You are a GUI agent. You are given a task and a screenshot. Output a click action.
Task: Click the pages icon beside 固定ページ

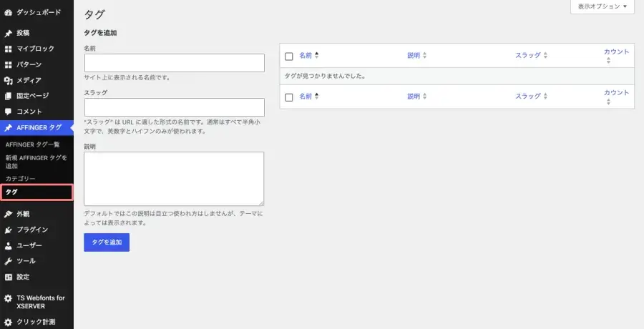coord(8,96)
